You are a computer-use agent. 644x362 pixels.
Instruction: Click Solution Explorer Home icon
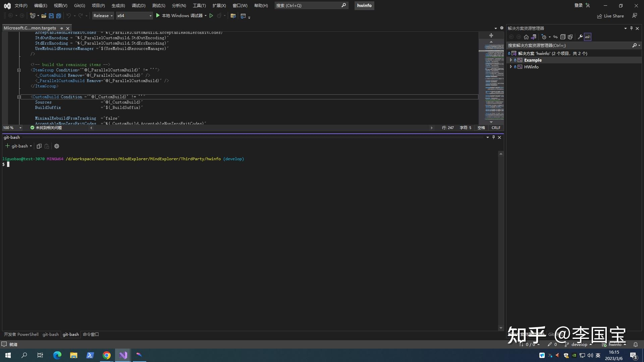coord(526,37)
